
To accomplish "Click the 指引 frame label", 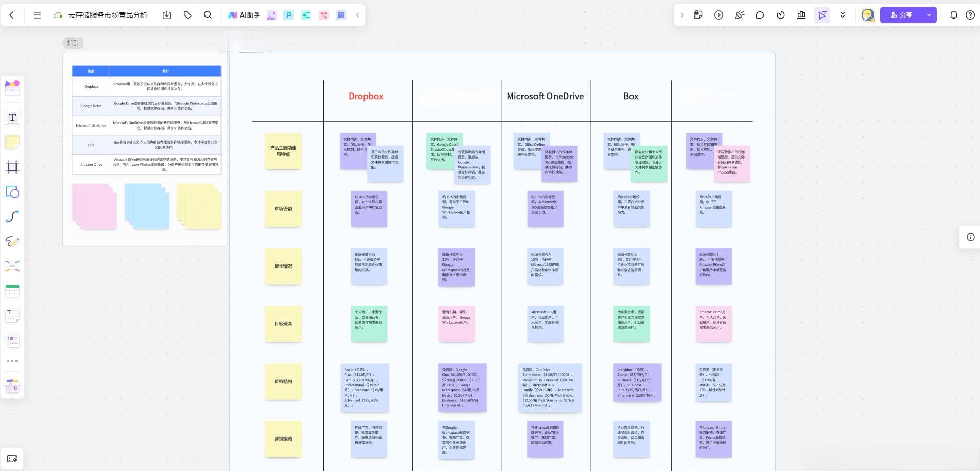I will (73, 43).
